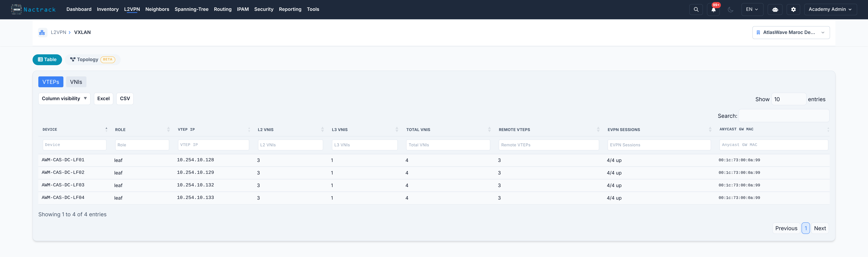Click VTEP IP 10.254.10.128

[x=195, y=160]
